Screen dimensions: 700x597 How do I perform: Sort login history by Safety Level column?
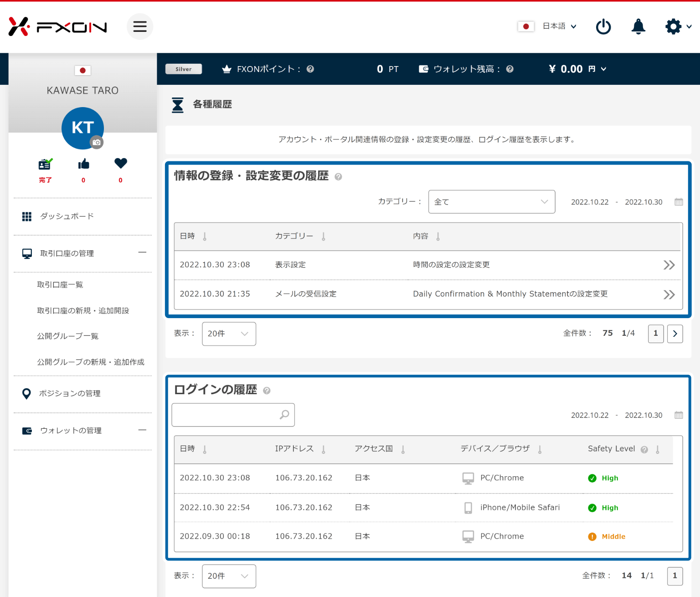coord(658,450)
